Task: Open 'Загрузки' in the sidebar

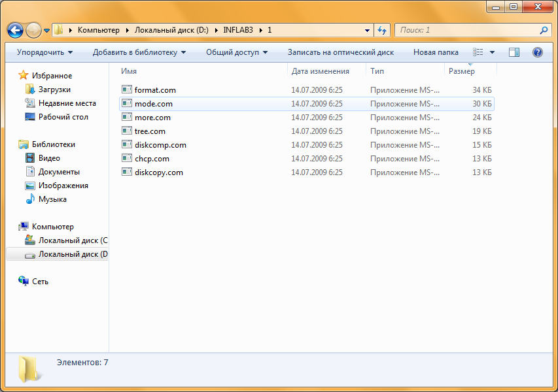Action: coord(54,90)
